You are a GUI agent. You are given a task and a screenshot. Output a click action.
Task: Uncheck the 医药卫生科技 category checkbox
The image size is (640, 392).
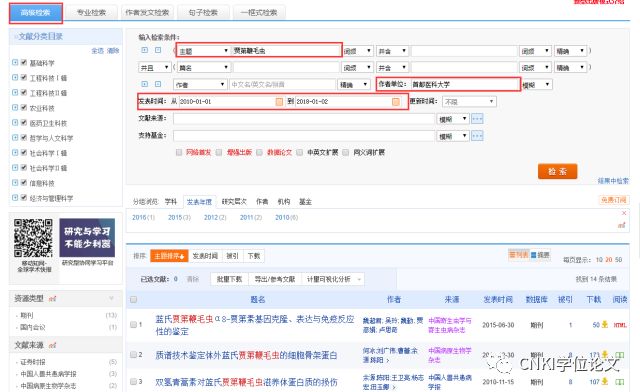24,122
